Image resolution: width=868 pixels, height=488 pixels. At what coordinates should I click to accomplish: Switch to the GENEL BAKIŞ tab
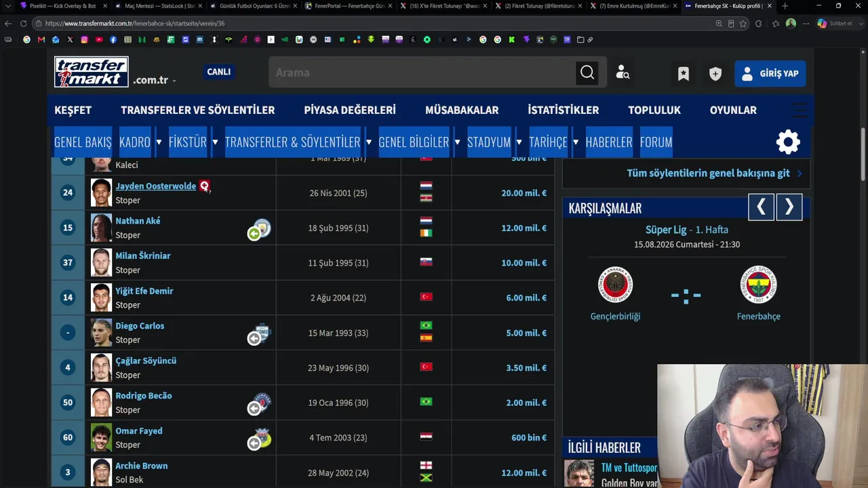83,142
